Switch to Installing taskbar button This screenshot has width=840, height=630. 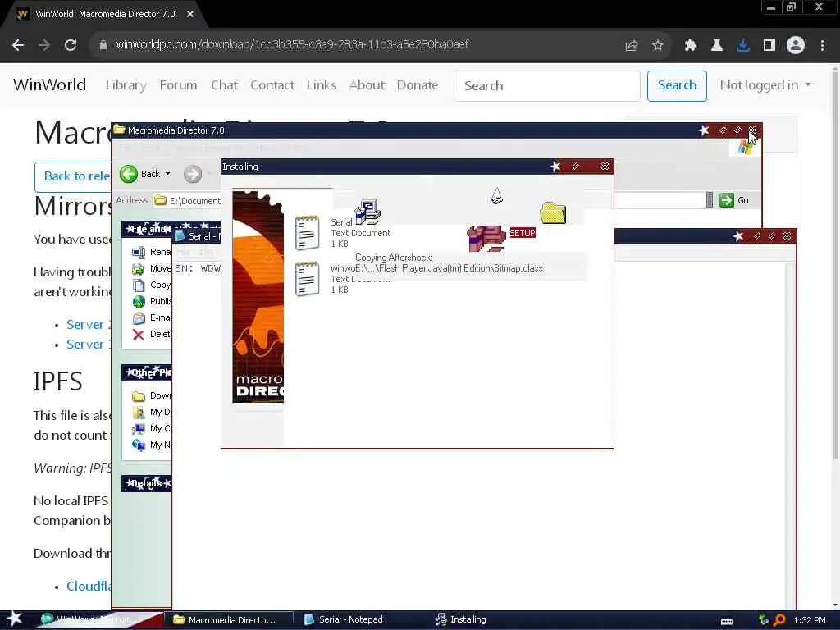[x=462, y=620]
